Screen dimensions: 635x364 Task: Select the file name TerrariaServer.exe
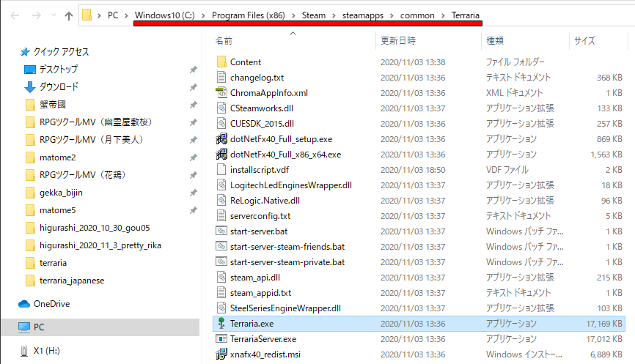pyautogui.click(x=263, y=339)
